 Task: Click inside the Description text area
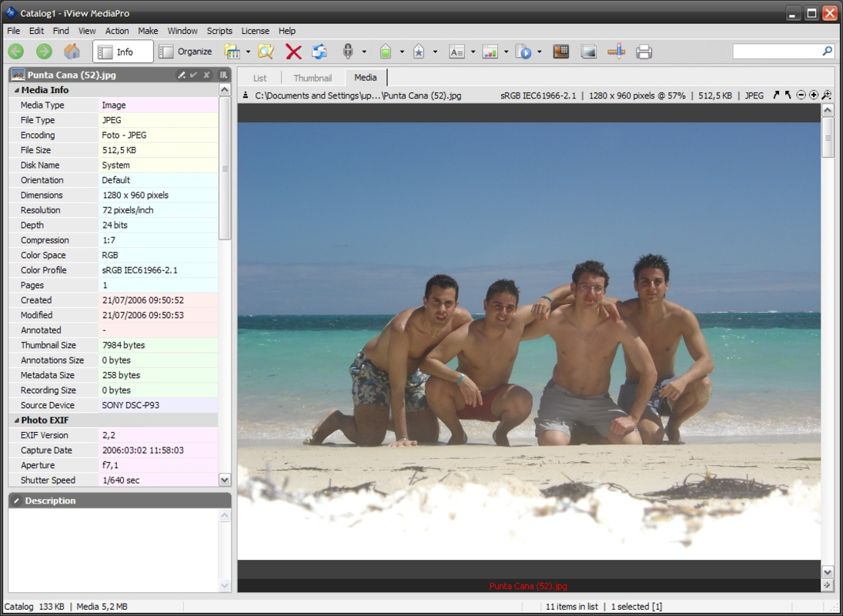point(113,551)
